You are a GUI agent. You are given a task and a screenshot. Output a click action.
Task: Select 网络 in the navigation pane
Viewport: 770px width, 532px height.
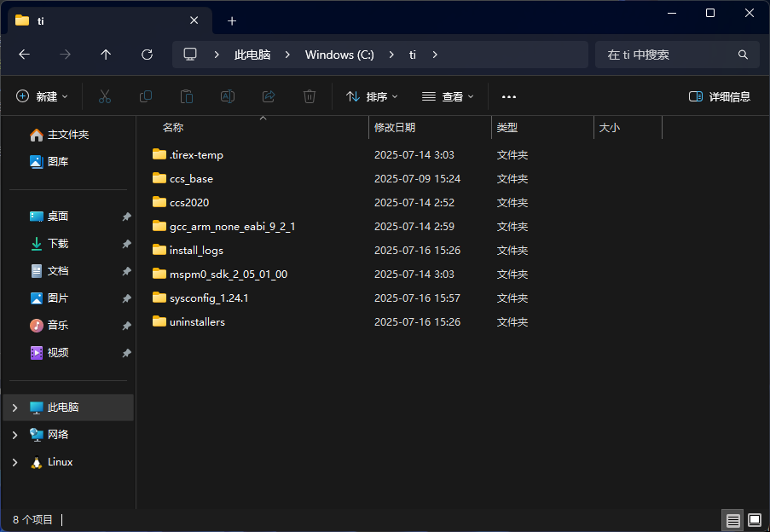(x=58, y=435)
